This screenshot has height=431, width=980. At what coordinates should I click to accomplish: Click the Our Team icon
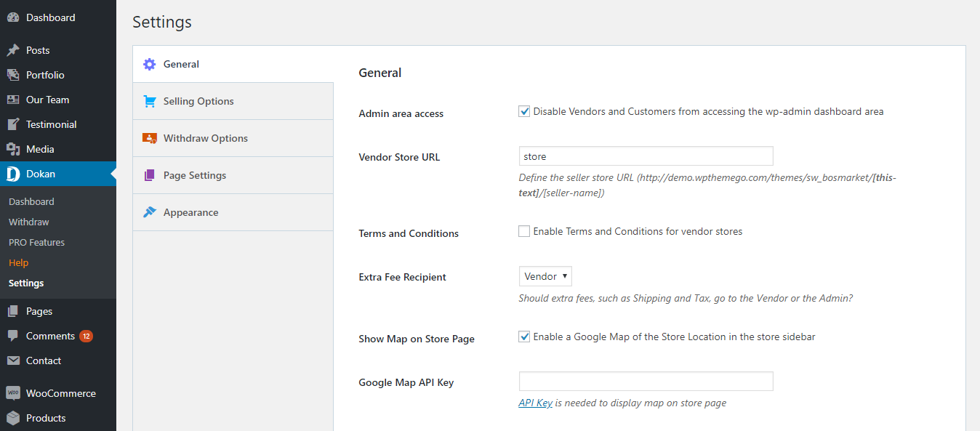[13, 100]
